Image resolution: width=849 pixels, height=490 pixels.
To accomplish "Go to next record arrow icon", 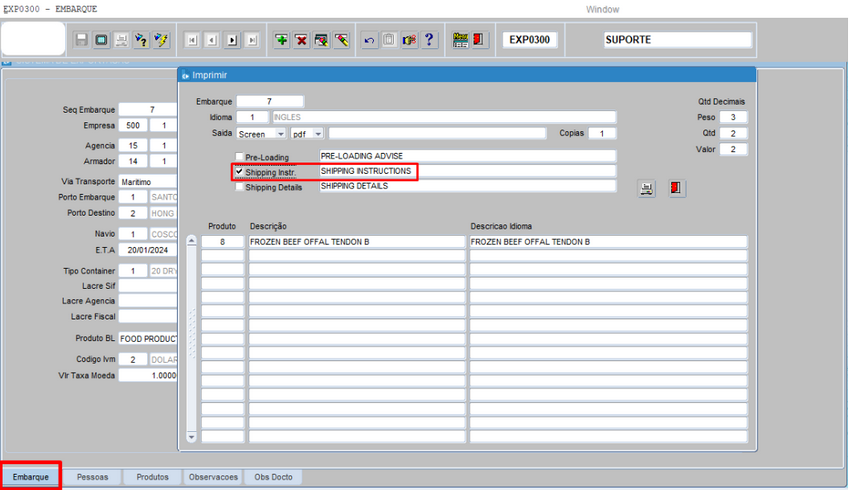I will tap(232, 40).
